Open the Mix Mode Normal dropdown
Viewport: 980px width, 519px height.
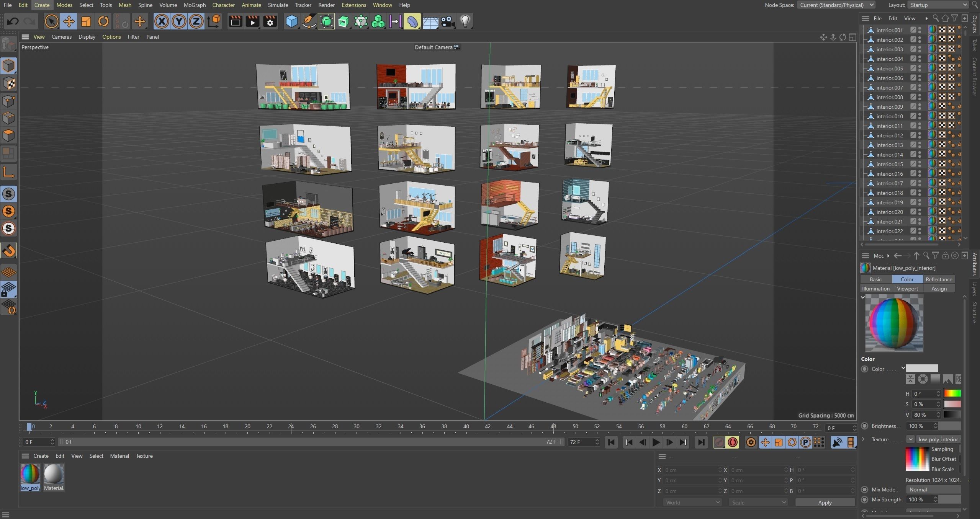933,490
